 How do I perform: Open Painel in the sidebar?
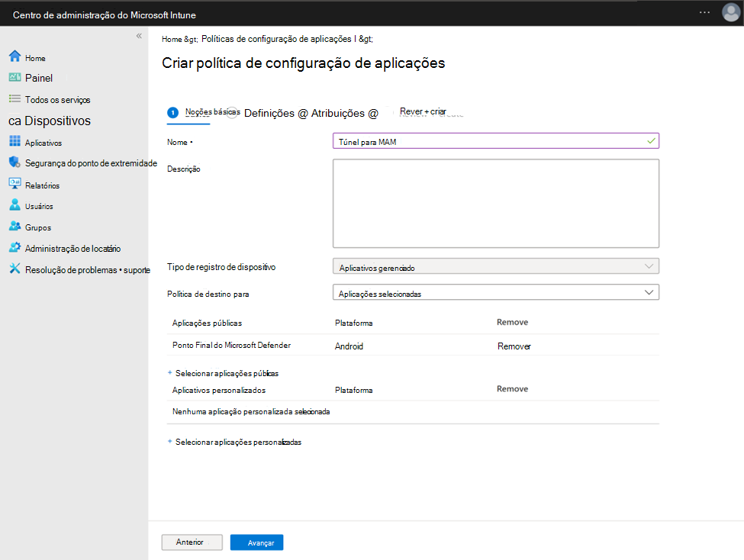click(39, 78)
